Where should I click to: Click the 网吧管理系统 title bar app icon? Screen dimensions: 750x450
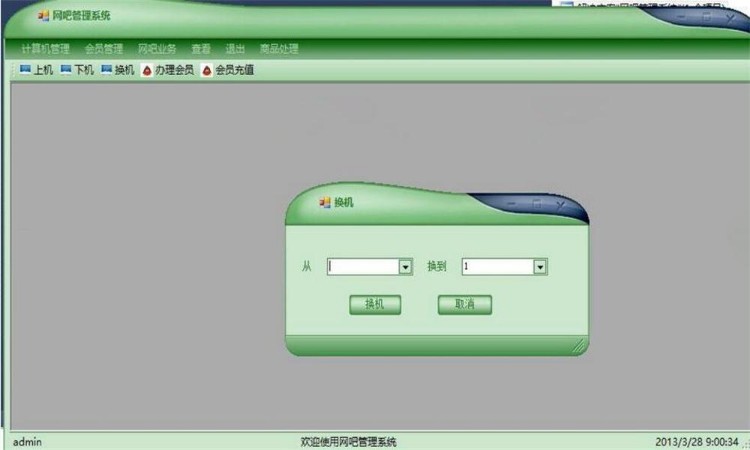pyautogui.click(x=44, y=16)
